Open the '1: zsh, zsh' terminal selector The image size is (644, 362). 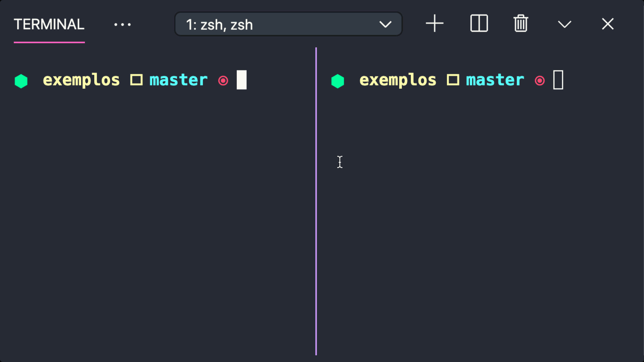pos(288,24)
